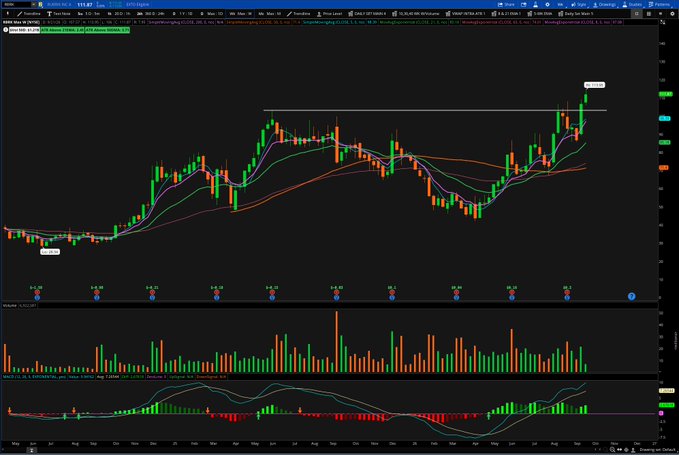Screen dimensions: 679x455
Task: Load the 5-WK EMA study set
Action: (540, 13)
